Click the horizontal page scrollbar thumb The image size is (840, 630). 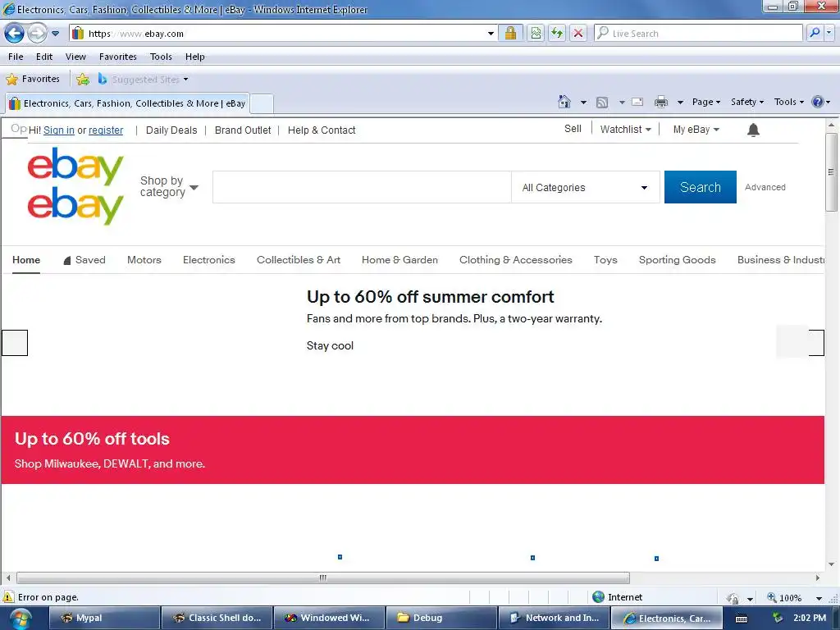point(323,577)
